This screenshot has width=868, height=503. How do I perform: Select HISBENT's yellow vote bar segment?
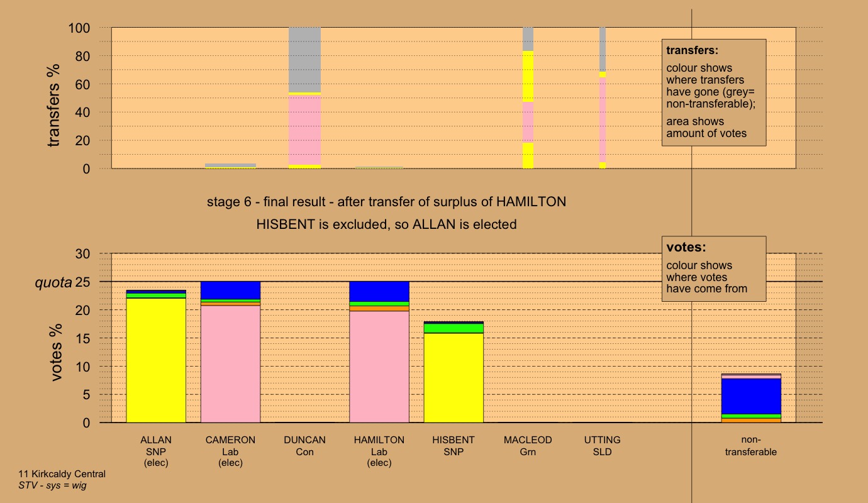pos(453,378)
